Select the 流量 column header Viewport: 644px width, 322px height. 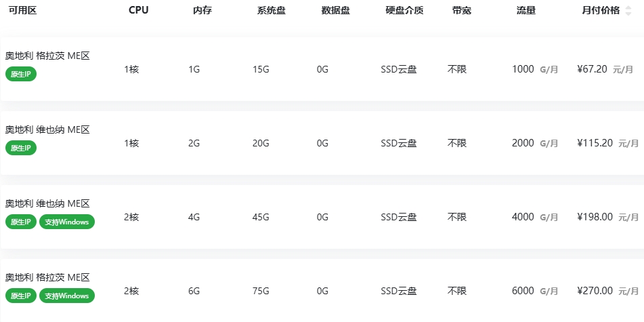pos(525,11)
